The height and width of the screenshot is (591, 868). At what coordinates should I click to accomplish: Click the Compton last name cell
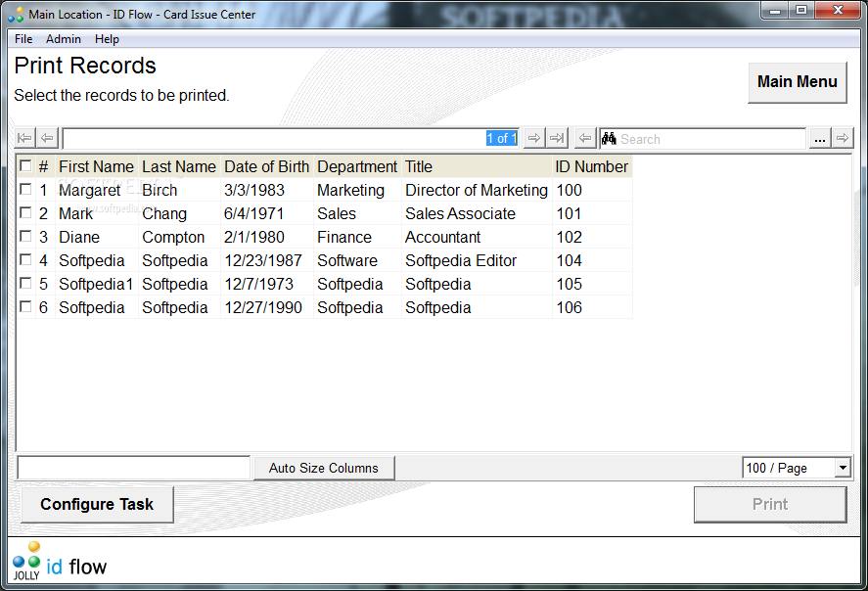(x=179, y=237)
